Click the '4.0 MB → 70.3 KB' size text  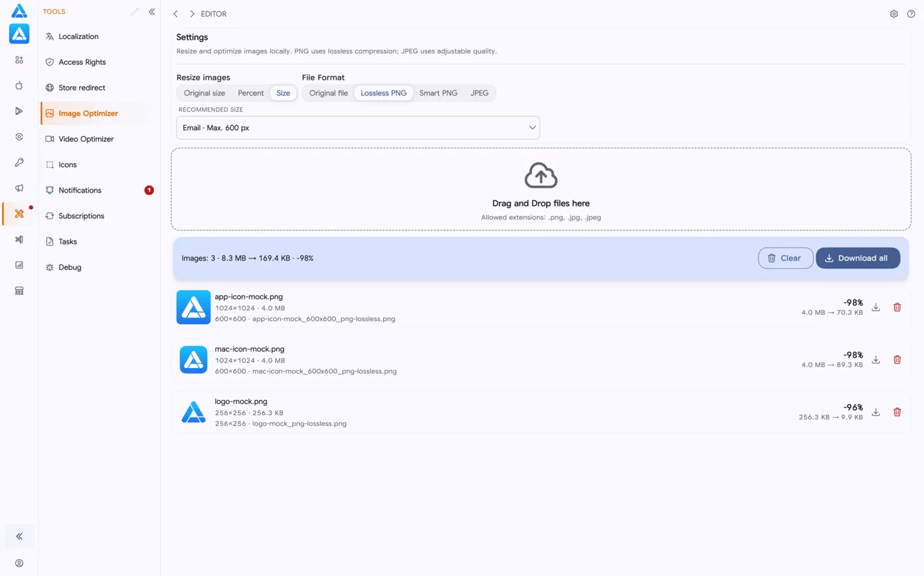click(832, 313)
